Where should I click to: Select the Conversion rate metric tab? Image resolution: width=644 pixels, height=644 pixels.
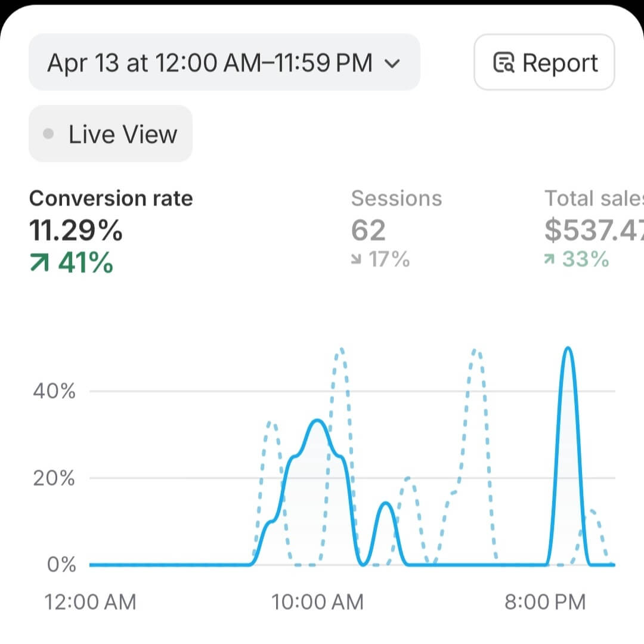pos(111,231)
